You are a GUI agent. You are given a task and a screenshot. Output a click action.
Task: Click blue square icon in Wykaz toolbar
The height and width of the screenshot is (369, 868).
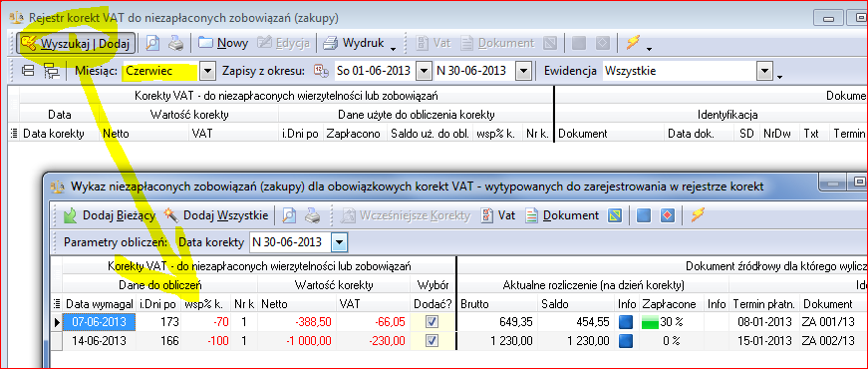point(643,215)
